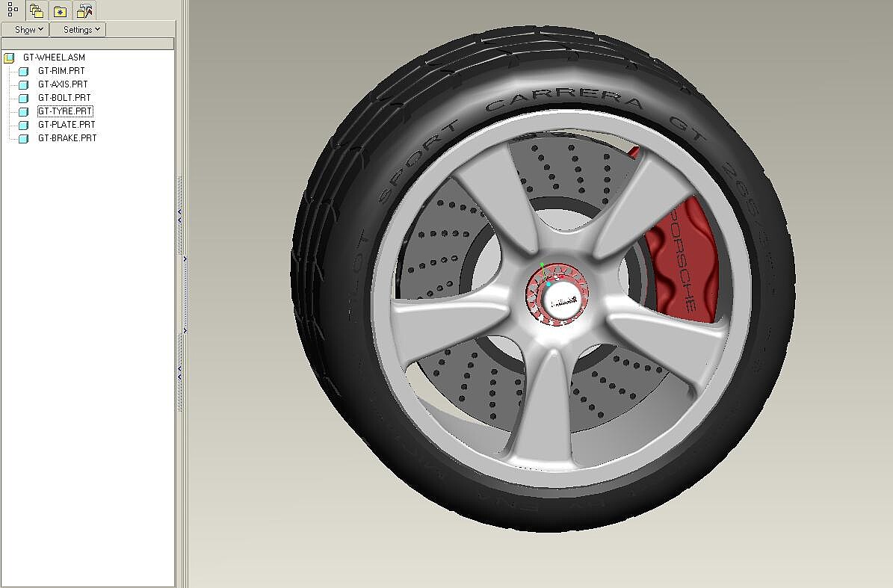Select GT-PLATE.PRT in the model tree
The image size is (893, 588).
tap(67, 124)
